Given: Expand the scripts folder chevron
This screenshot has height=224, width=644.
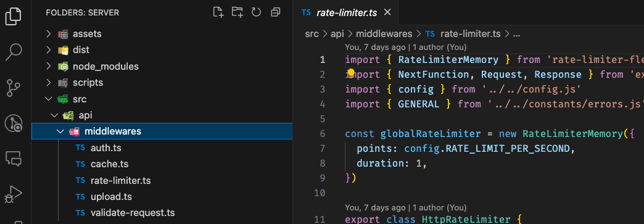Looking at the screenshot, I should [49, 83].
